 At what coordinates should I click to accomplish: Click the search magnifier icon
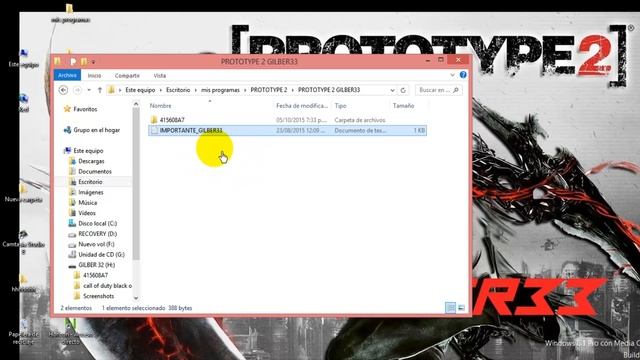456,90
